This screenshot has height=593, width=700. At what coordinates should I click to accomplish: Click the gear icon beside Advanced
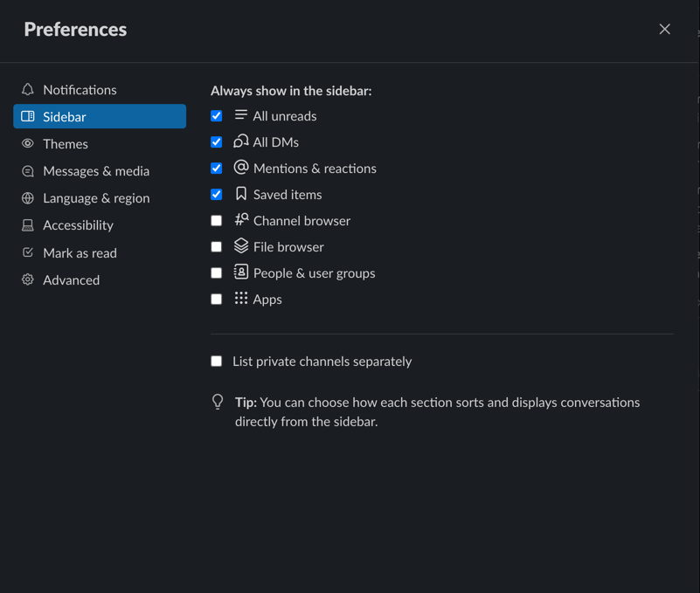(x=28, y=280)
